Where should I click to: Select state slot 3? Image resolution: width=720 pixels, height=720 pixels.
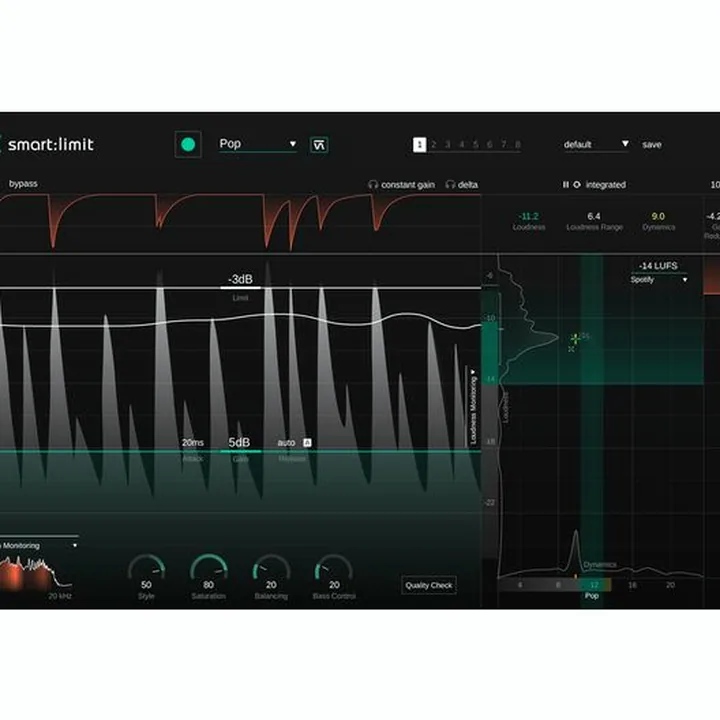click(x=448, y=145)
